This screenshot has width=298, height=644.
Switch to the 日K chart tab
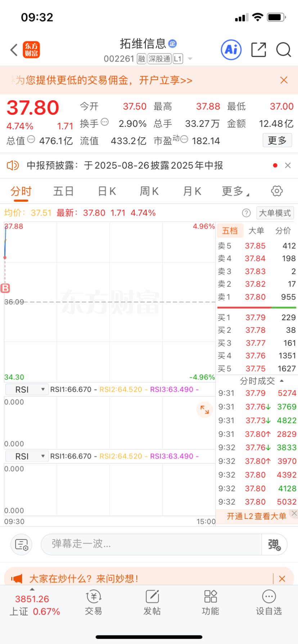click(x=107, y=191)
